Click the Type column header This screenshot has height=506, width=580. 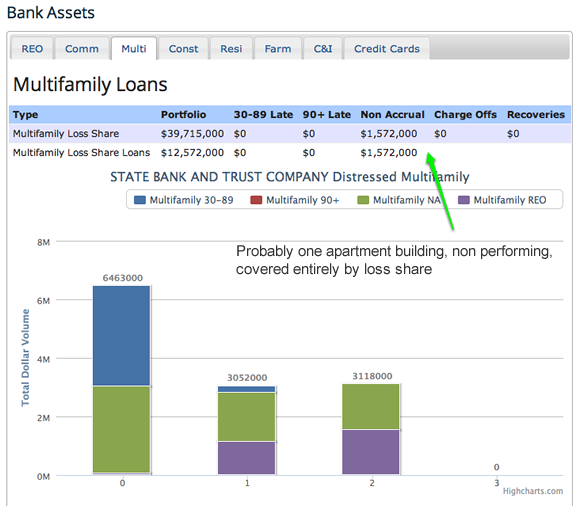(x=26, y=115)
